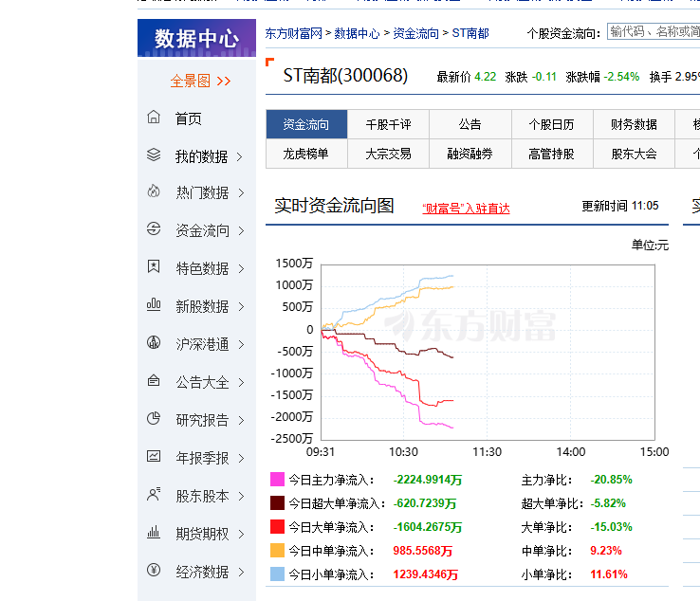
Task: Open the 龙虎榜单 tab
Action: pos(306,154)
